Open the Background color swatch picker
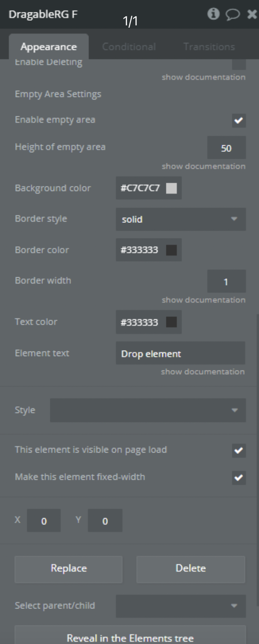 pyautogui.click(x=171, y=188)
